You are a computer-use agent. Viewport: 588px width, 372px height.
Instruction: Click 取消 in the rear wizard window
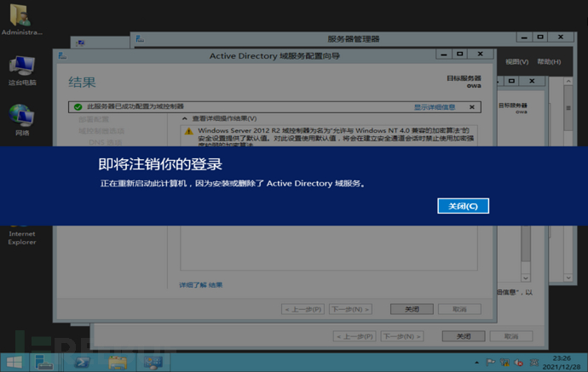511,336
